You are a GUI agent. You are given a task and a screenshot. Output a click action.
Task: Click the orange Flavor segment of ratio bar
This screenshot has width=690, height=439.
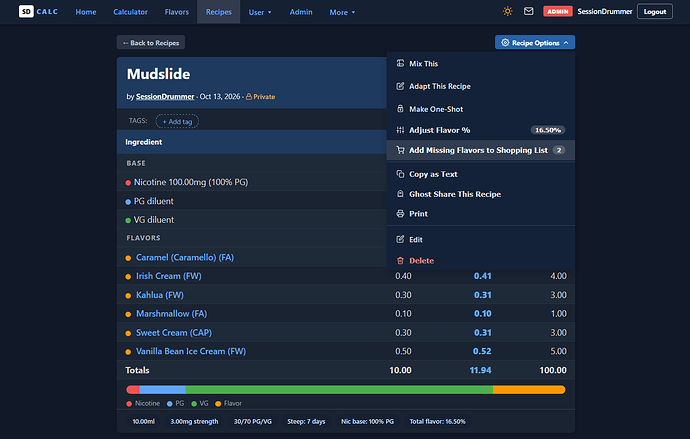coord(529,390)
